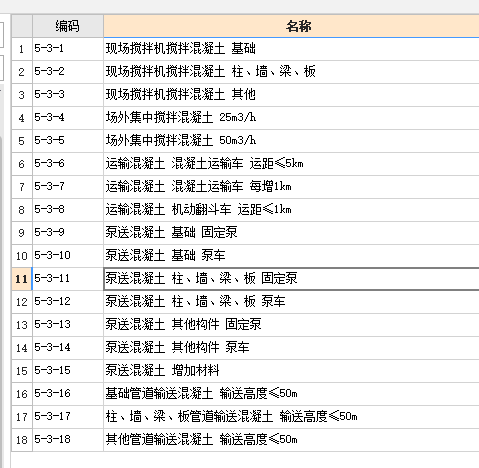
Task: Select code cell 5-3-15
Action: click(x=68, y=371)
